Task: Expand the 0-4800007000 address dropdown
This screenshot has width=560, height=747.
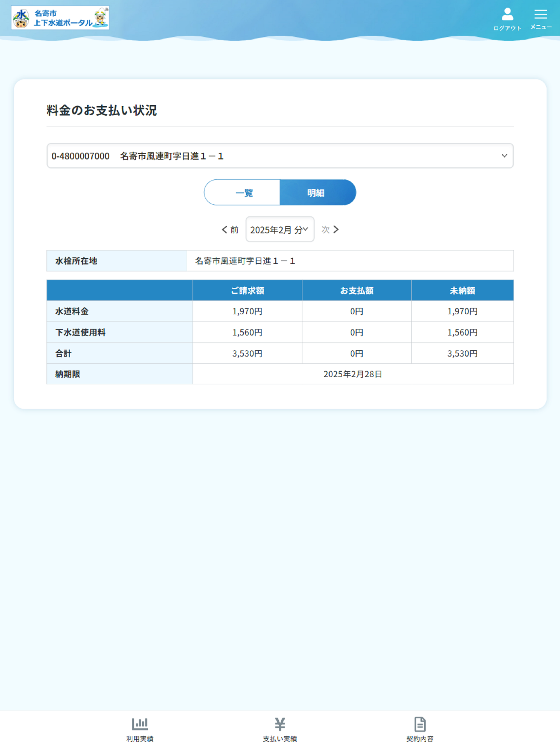Action: (x=280, y=156)
